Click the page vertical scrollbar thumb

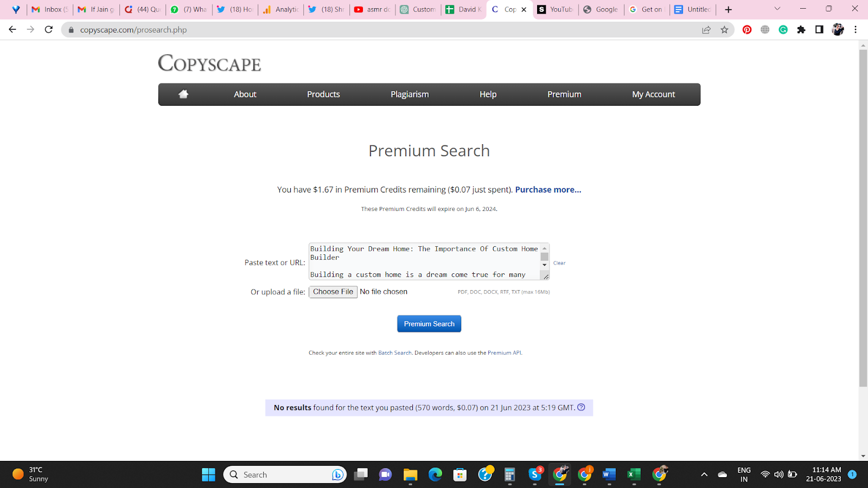(863, 218)
